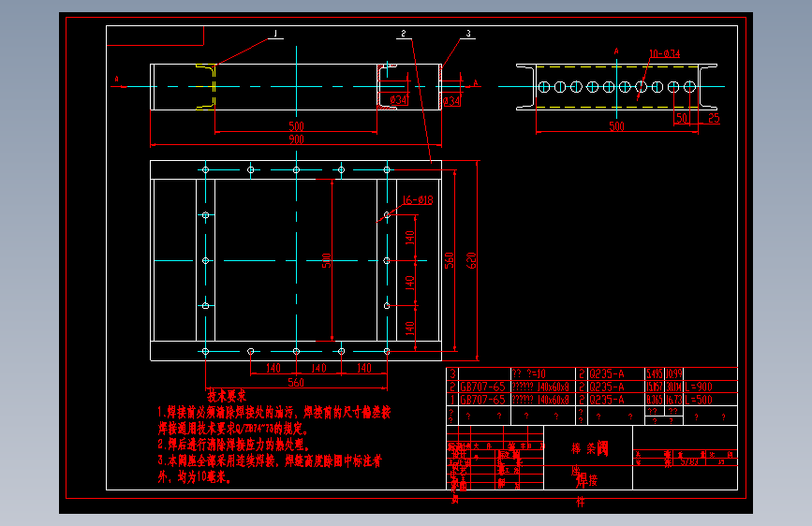Click GB707-65 in parts list row 1

pyautogui.click(x=482, y=400)
